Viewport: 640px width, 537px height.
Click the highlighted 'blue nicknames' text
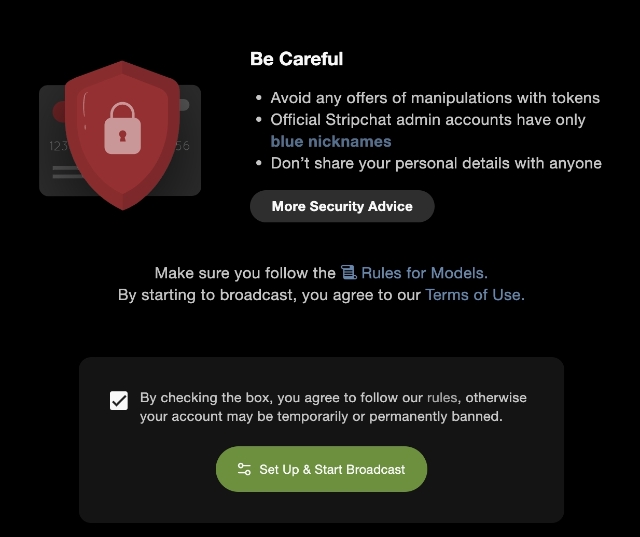coord(331,141)
